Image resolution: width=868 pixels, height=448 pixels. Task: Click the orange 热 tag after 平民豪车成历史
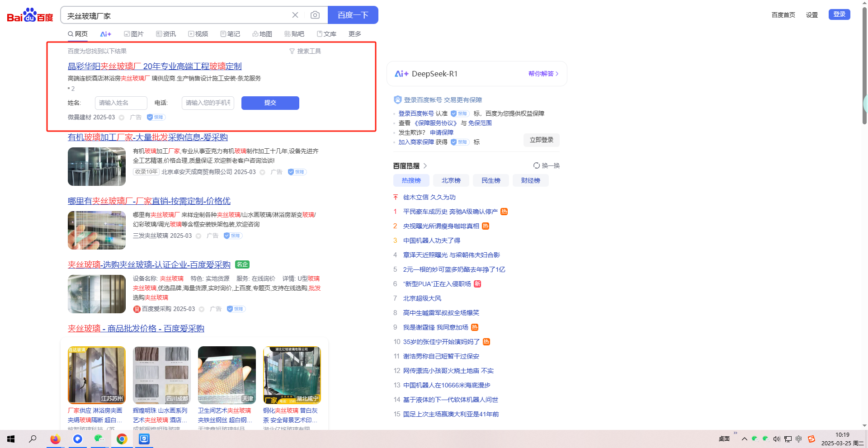click(504, 212)
